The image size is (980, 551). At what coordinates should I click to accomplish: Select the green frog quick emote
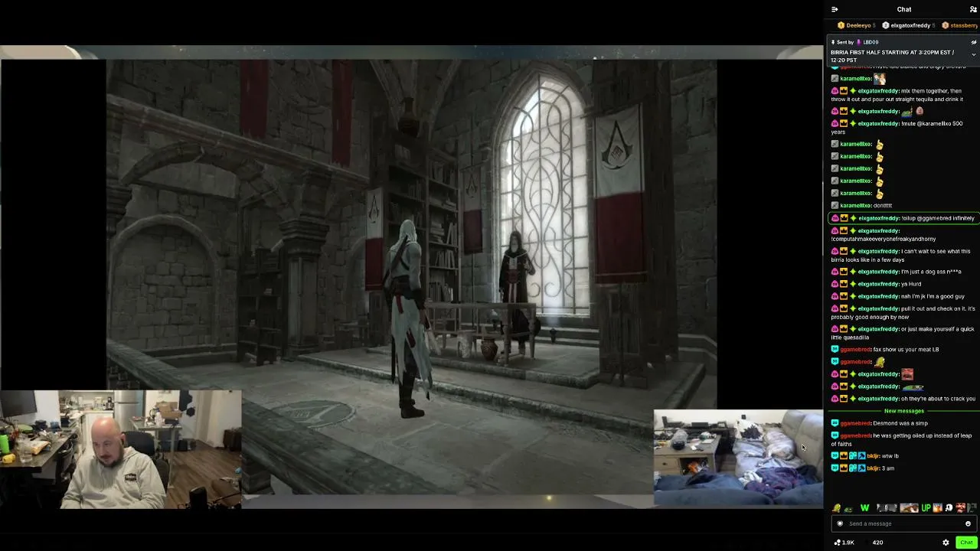point(848,509)
